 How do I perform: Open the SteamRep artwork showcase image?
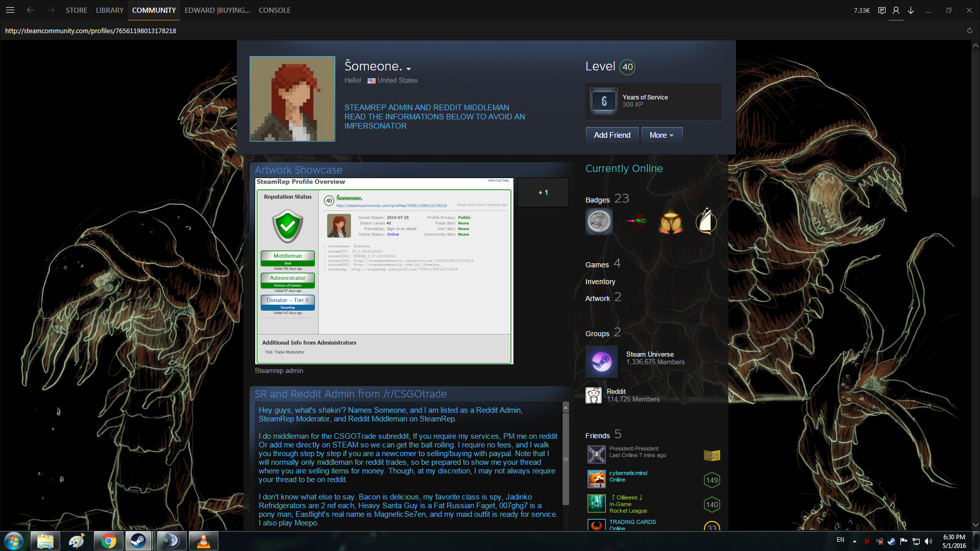[384, 271]
